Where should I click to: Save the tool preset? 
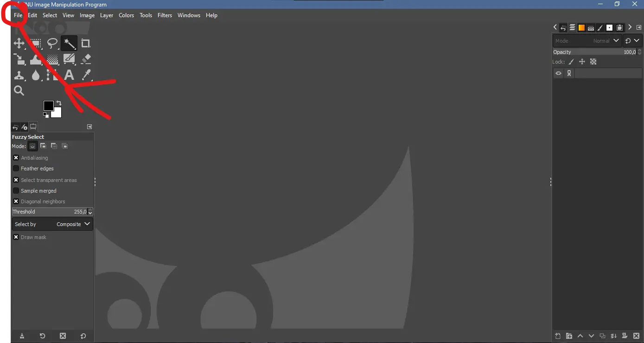(x=22, y=336)
